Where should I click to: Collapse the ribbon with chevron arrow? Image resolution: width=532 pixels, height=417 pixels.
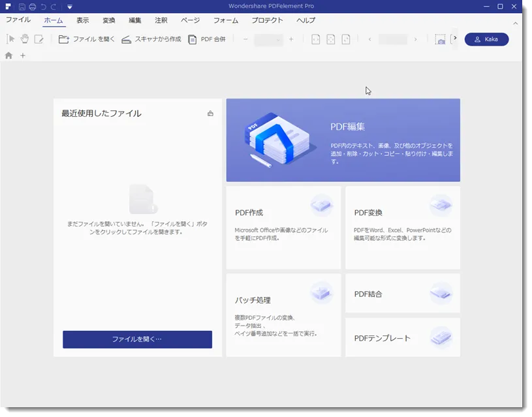coord(516,23)
